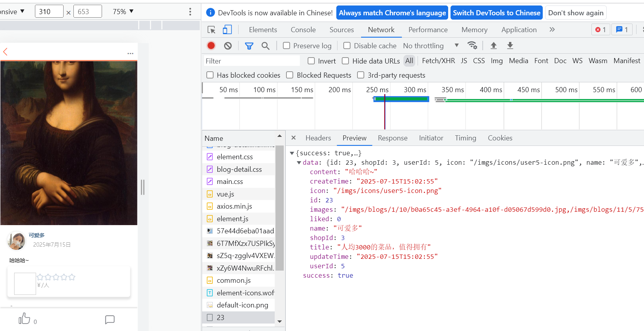644x331 pixels.
Task: Enable Preserve log checkbox
Action: point(286,45)
